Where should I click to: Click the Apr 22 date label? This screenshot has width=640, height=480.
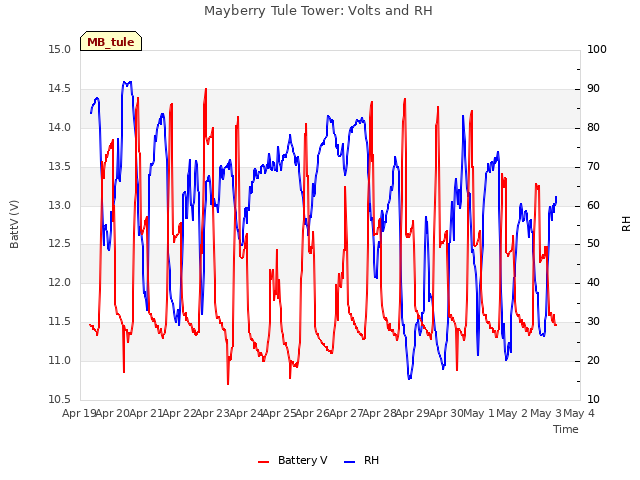click(179, 414)
